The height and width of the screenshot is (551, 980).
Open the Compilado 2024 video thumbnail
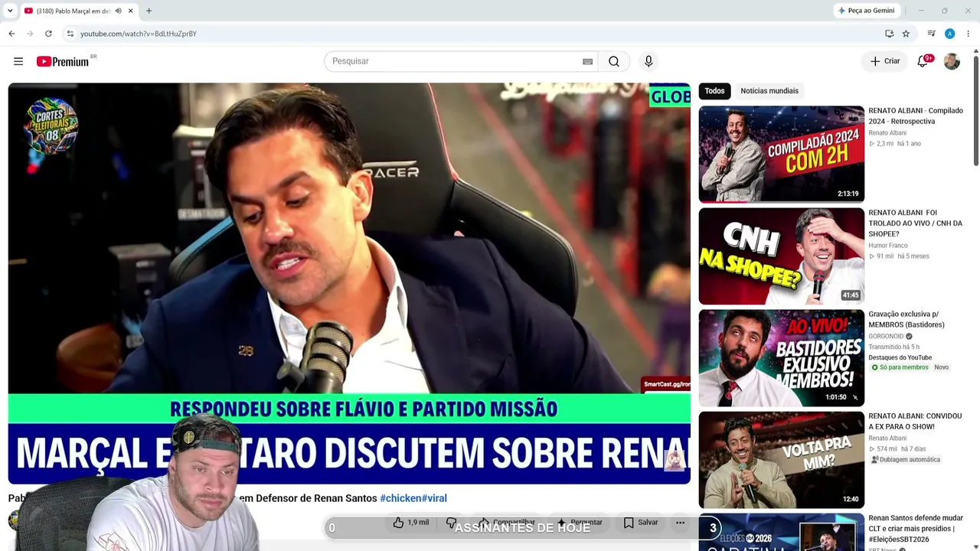(x=781, y=154)
